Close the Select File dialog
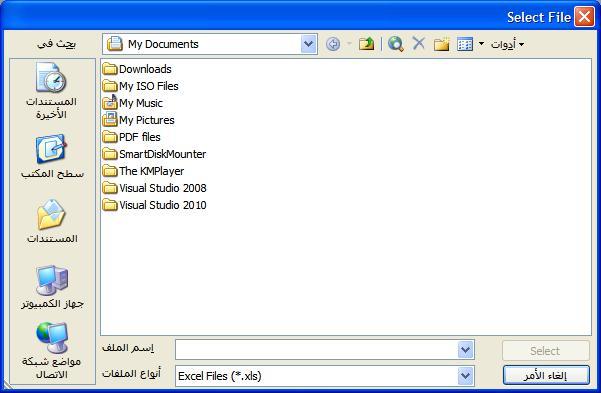 pyautogui.click(x=584, y=17)
